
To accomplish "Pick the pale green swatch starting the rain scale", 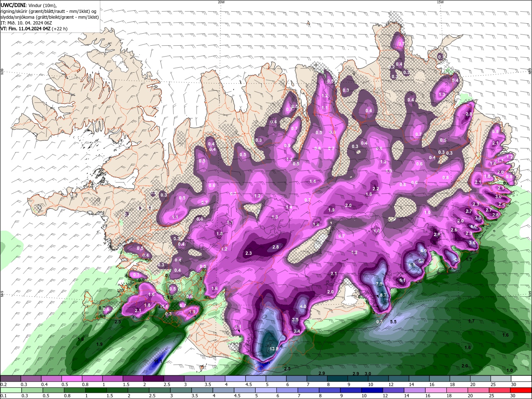I will point(10,390).
